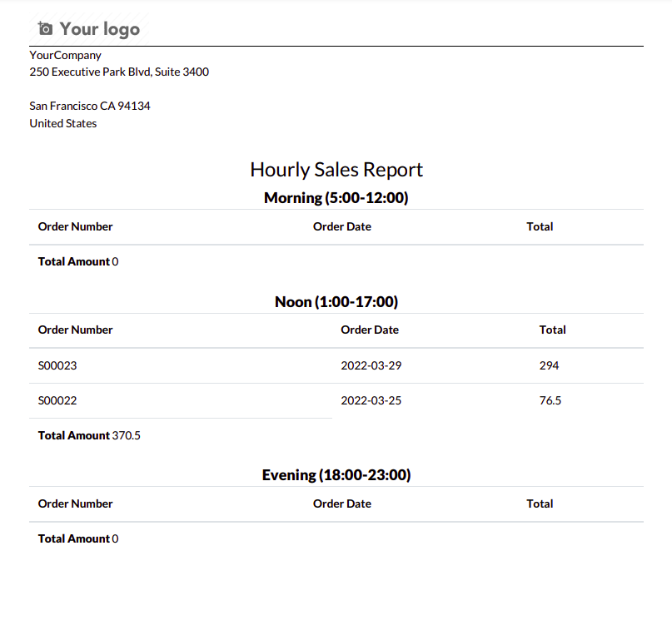This screenshot has height=630, width=672.
Task: Click the 'Your logo' placeholder text
Action: (x=99, y=29)
